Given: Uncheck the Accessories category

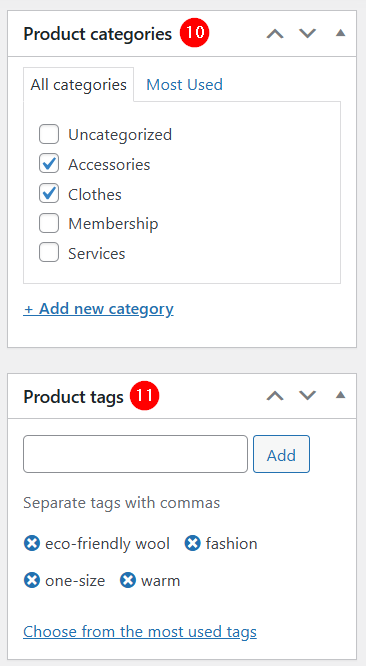Looking at the screenshot, I should [49, 164].
